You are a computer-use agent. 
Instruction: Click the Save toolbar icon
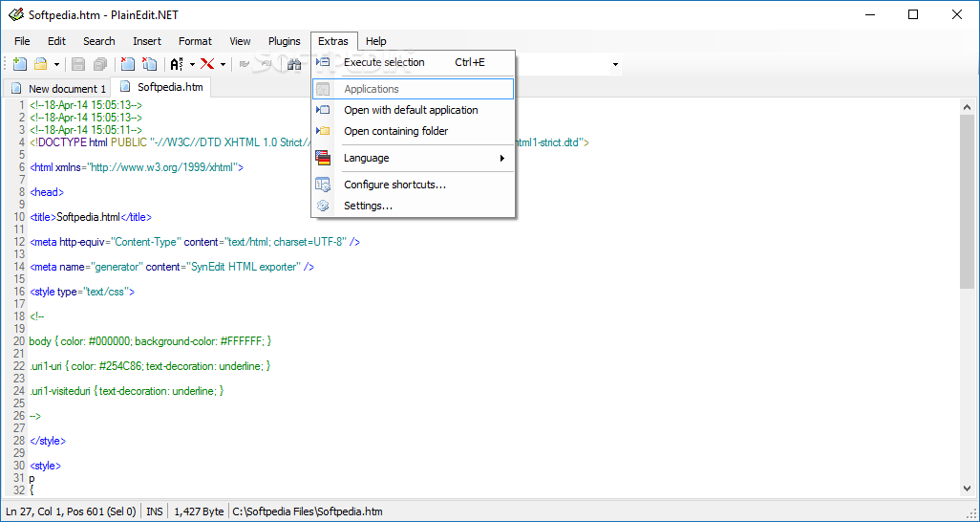[78, 64]
